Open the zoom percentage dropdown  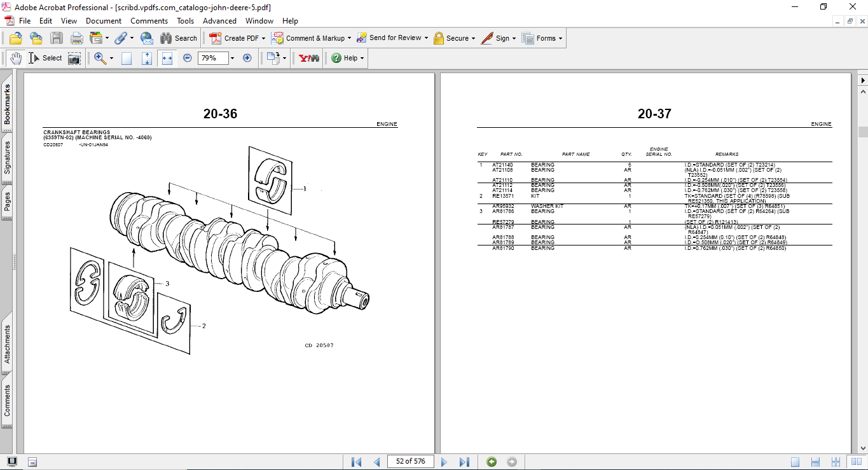coord(231,58)
